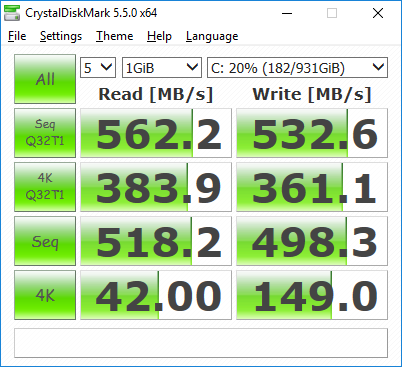Image resolution: width=402 pixels, height=367 pixels.
Task: Select the 498.3 Seq write result
Action: tap(312, 241)
